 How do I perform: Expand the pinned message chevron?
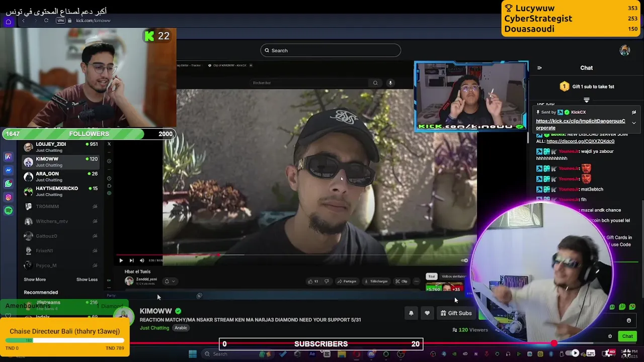(634, 123)
